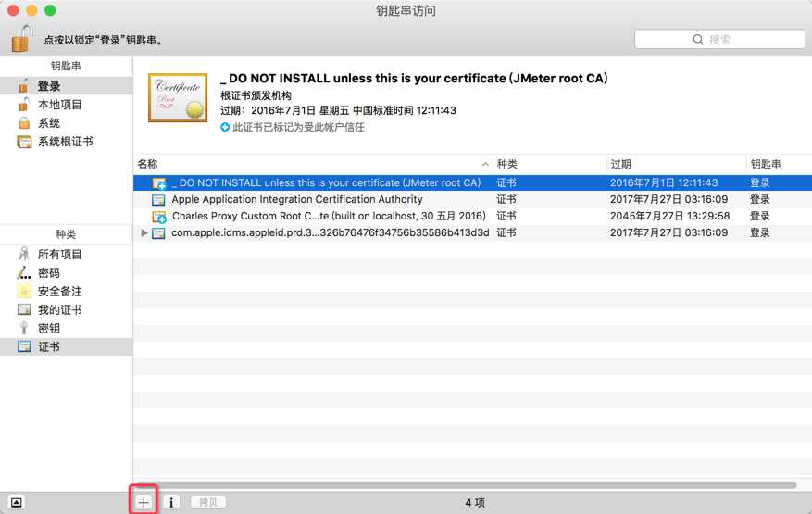Screen dimensions: 812x514
Task: Click the certificate folder icon beside 系统根证书
Action: coord(24,142)
